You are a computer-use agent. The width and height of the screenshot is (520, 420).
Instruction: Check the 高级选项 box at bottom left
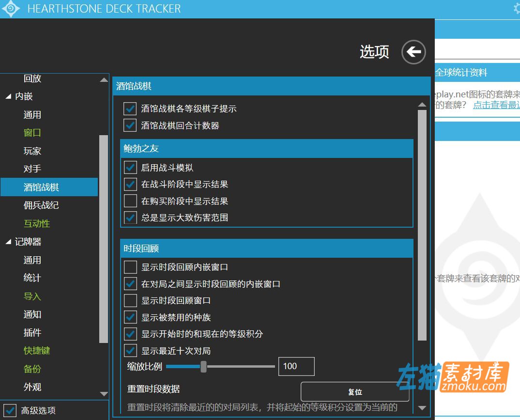[x=11, y=410]
